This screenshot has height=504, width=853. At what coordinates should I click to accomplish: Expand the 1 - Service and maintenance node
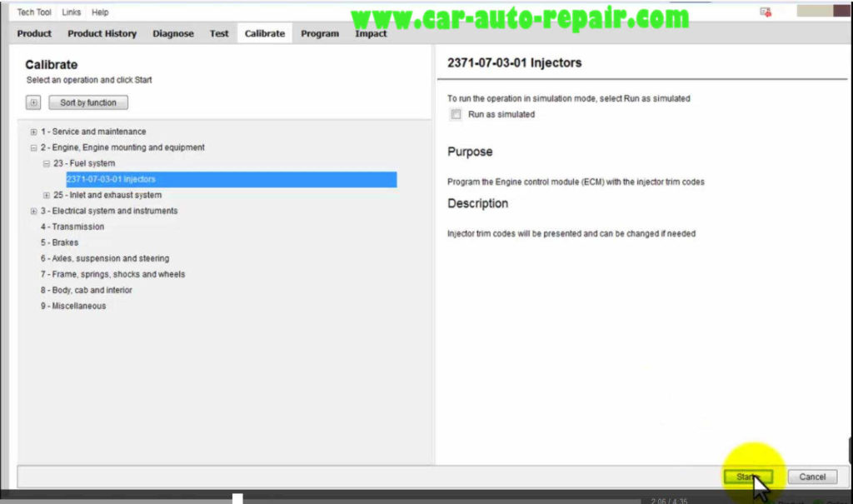(x=33, y=132)
